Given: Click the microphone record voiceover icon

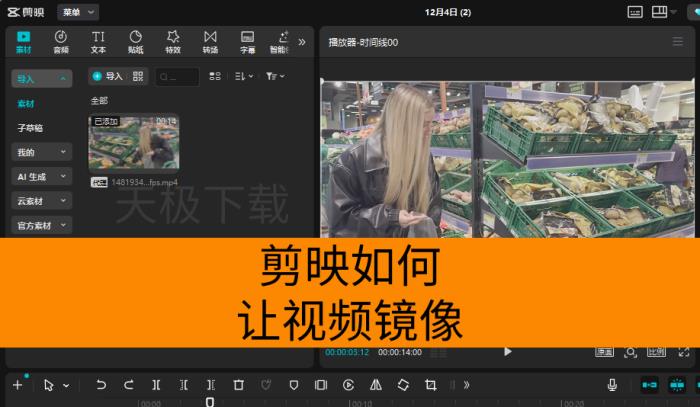Looking at the screenshot, I should 612,385.
